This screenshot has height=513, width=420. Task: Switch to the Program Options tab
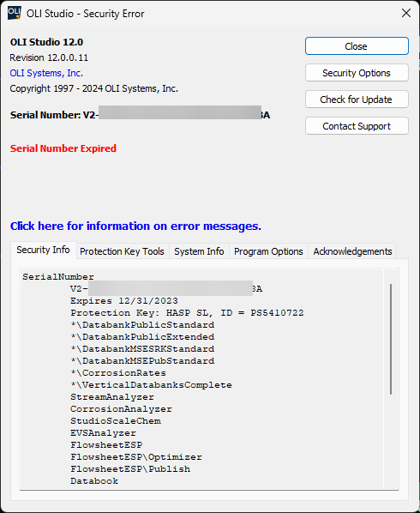tap(268, 251)
